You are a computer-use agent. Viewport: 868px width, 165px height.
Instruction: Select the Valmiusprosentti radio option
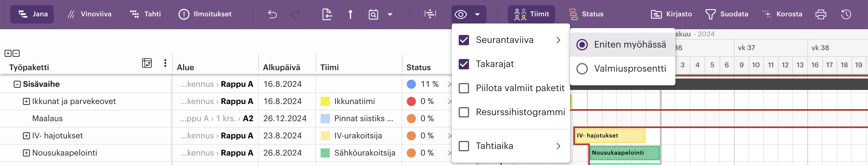[x=582, y=68]
